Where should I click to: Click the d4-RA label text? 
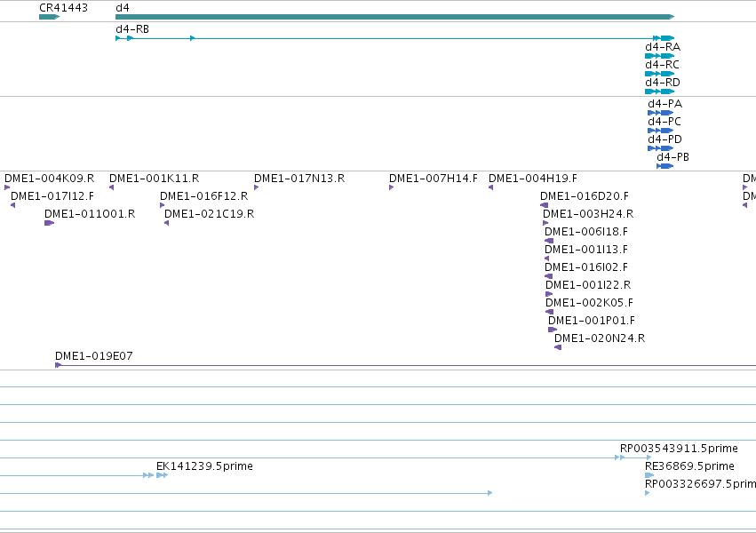click(x=663, y=47)
